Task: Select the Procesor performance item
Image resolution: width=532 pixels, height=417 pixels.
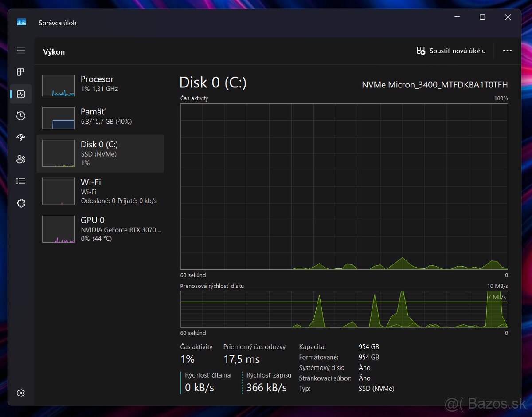Action: (100, 85)
